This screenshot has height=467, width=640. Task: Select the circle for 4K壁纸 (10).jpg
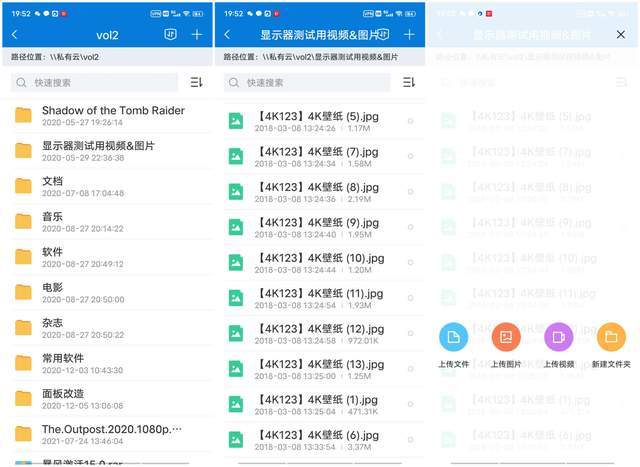(x=410, y=263)
